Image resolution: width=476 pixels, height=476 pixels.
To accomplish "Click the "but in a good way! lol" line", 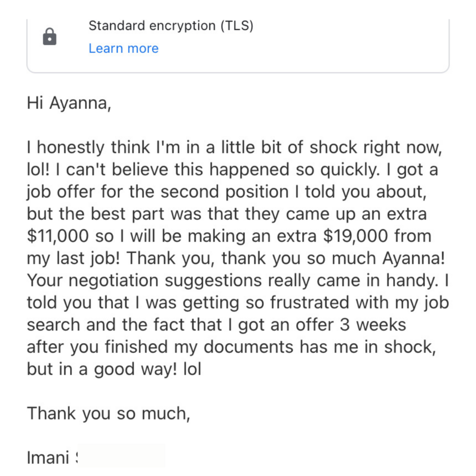I will 114,369.
